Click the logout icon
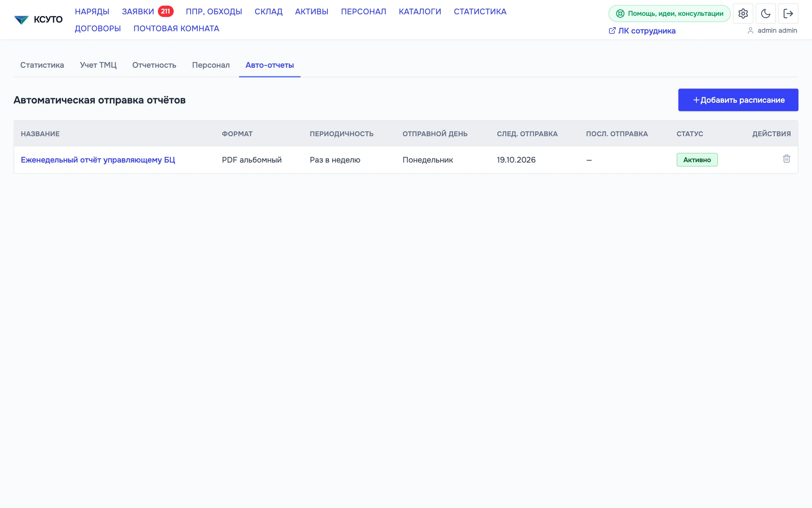The height and width of the screenshot is (508, 812). pyautogui.click(x=788, y=14)
